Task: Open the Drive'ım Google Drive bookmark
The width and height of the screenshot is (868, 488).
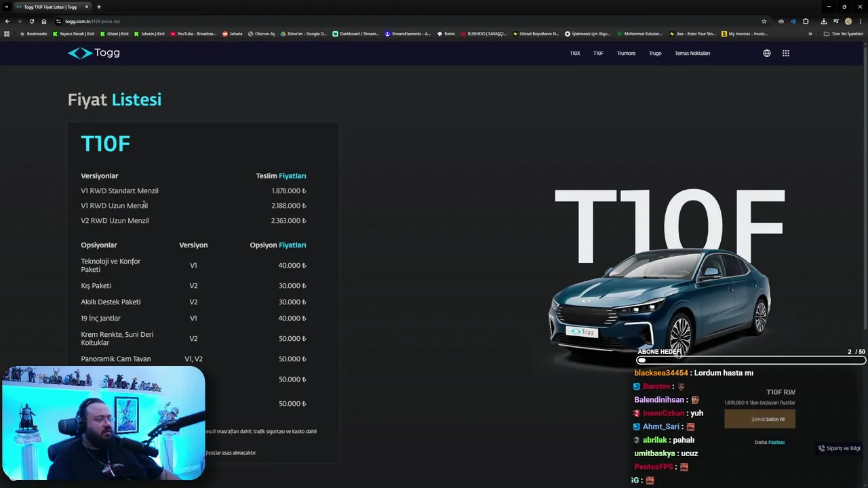Action: coord(304,33)
